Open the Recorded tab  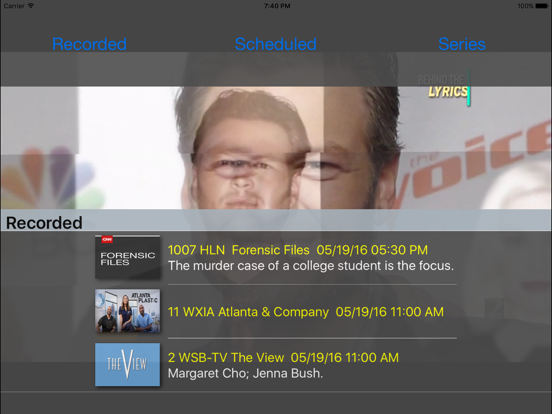(x=89, y=44)
